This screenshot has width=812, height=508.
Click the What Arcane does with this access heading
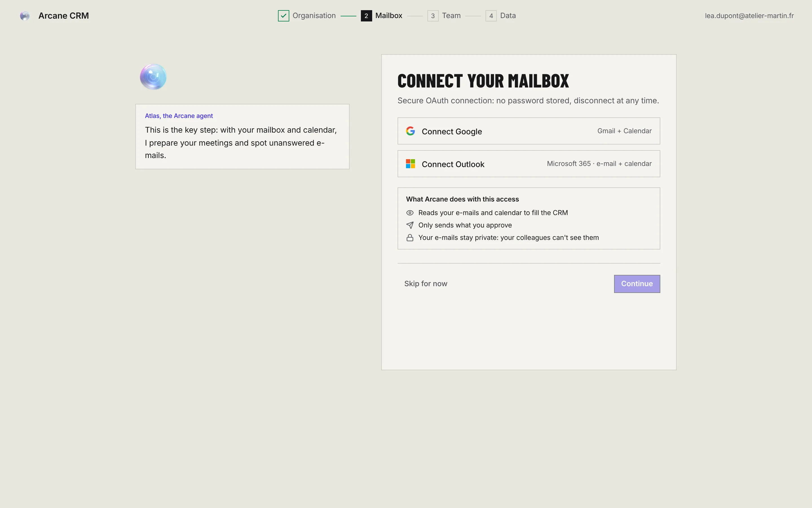(462, 199)
